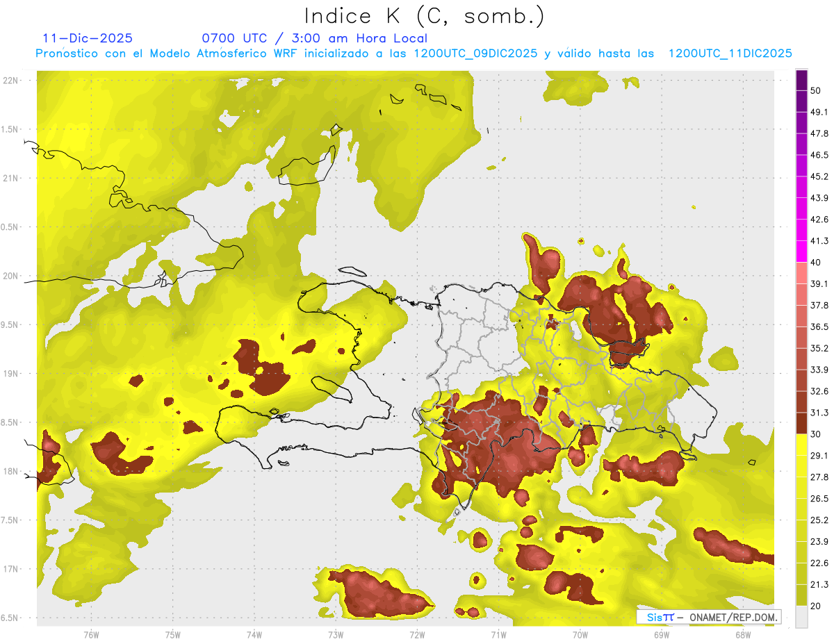Click the '33.9' color scale value

click(x=819, y=370)
